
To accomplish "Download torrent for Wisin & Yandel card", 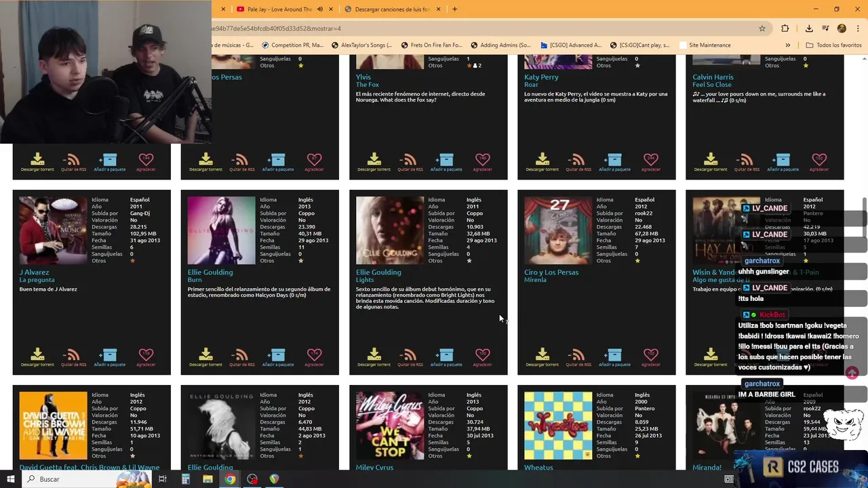I will pos(710,357).
